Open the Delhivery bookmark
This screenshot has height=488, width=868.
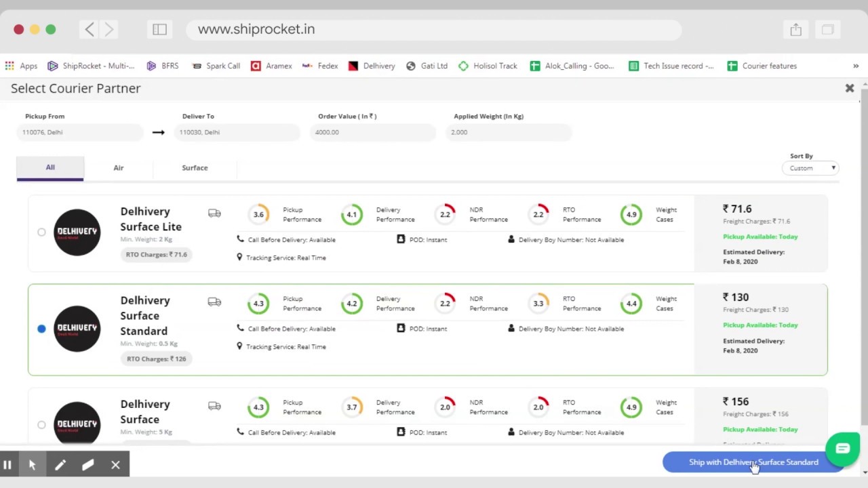point(372,66)
